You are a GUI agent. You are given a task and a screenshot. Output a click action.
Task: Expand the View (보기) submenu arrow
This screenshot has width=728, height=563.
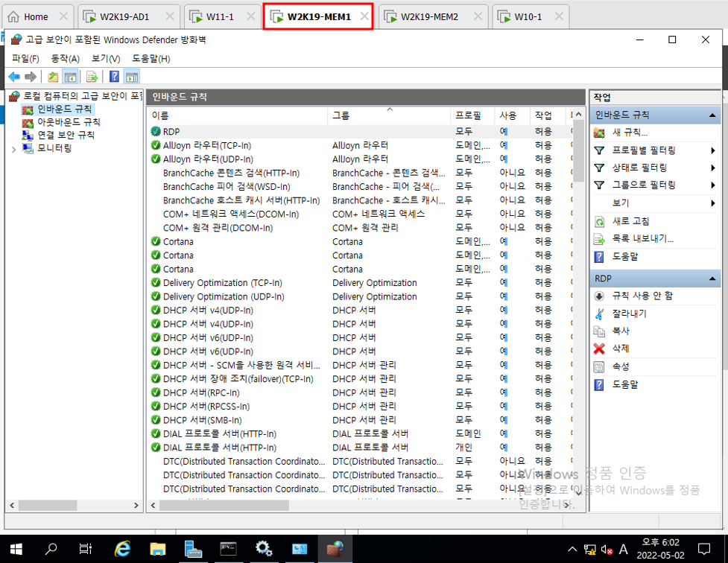pyautogui.click(x=712, y=203)
